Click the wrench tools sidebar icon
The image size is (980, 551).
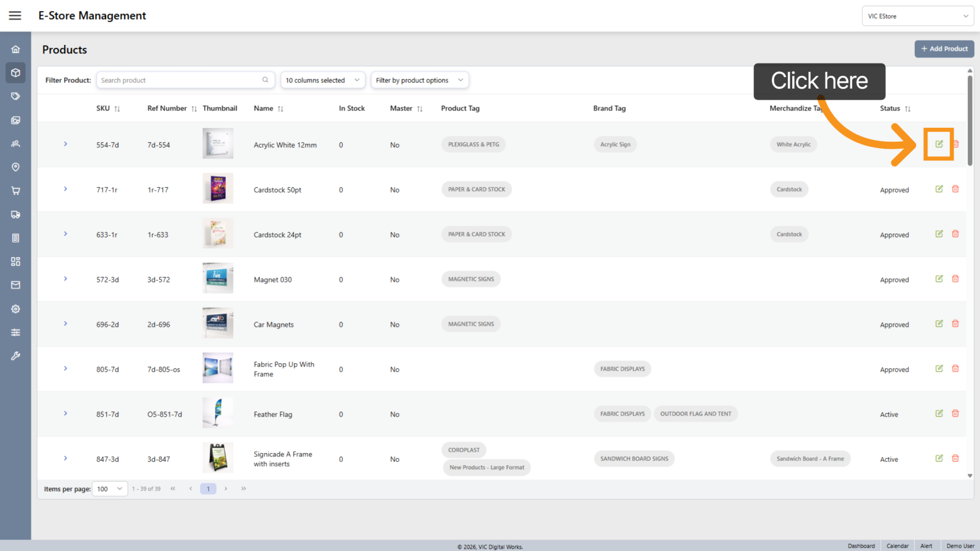coord(16,356)
